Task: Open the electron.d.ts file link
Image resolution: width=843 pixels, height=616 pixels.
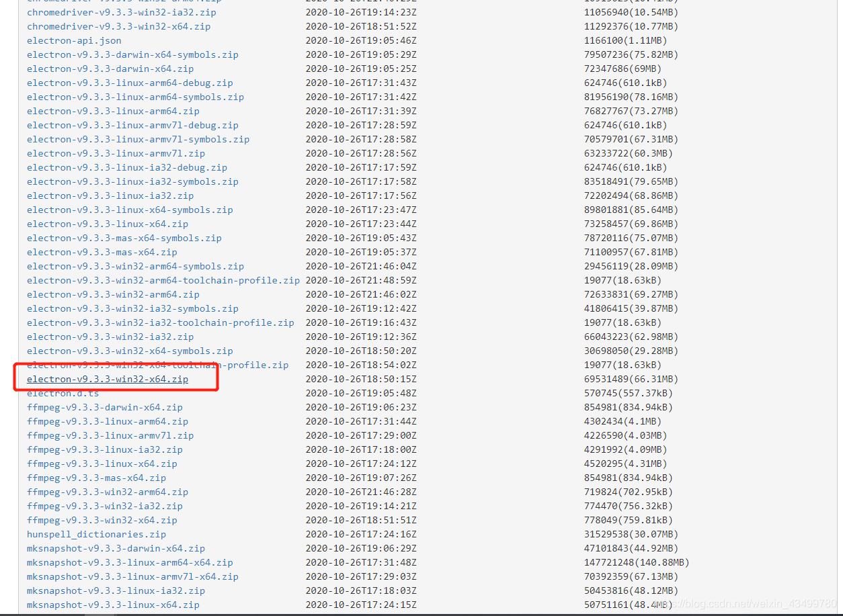Action: pos(63,393)
